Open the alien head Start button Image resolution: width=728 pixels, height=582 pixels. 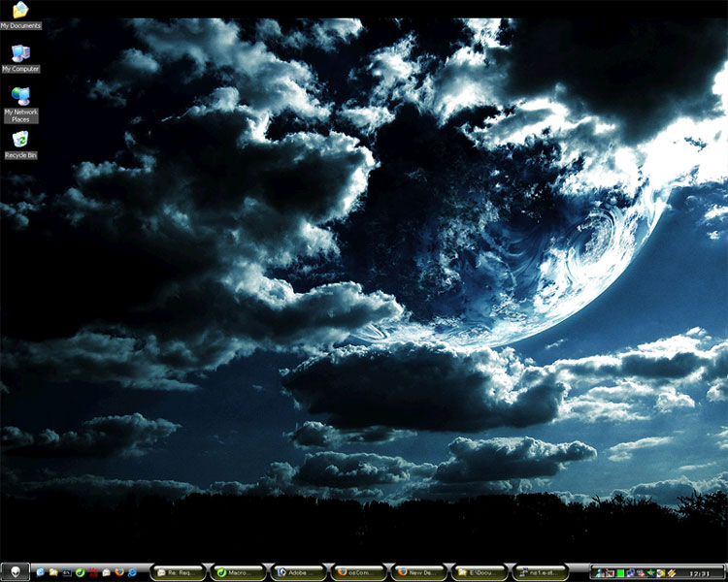tap(16, 572)
